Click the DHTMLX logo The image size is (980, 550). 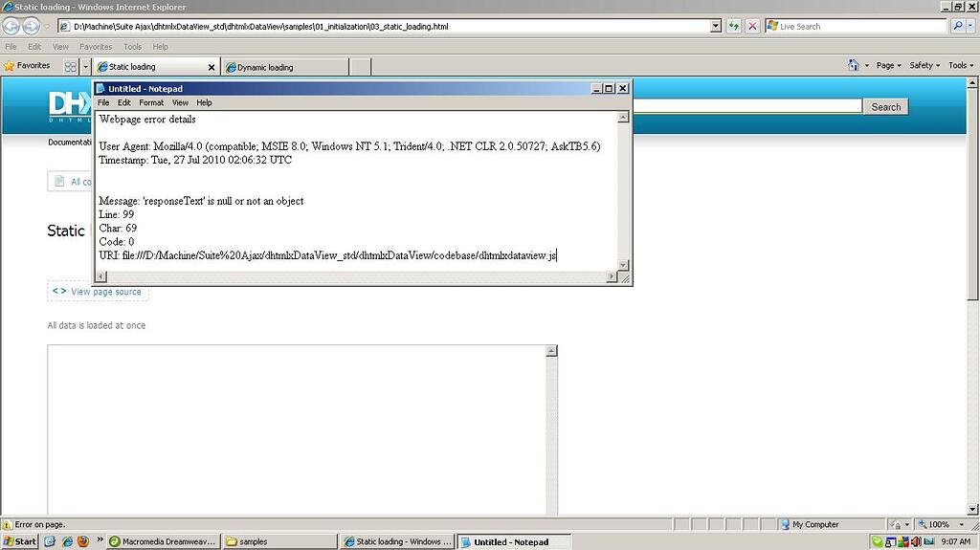(x=70, y=106)
